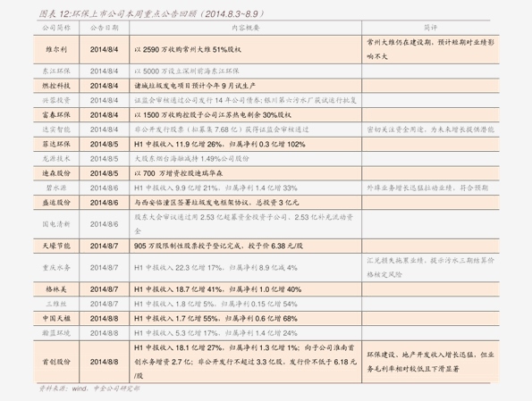
Task: Click the 盛运股份 row date 2014/8/6
Action: (x=104, y=203)
